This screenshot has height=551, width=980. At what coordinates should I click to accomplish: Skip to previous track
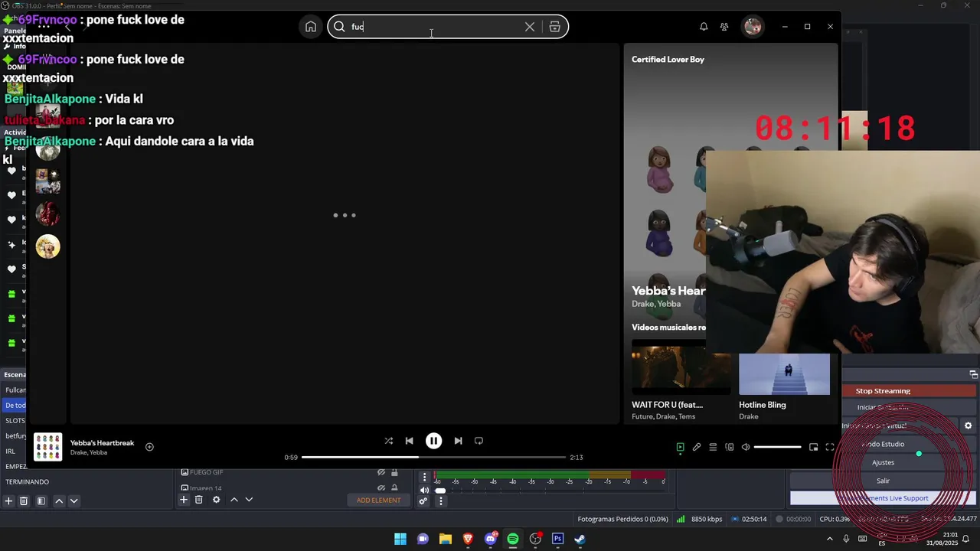coord(409,441)
